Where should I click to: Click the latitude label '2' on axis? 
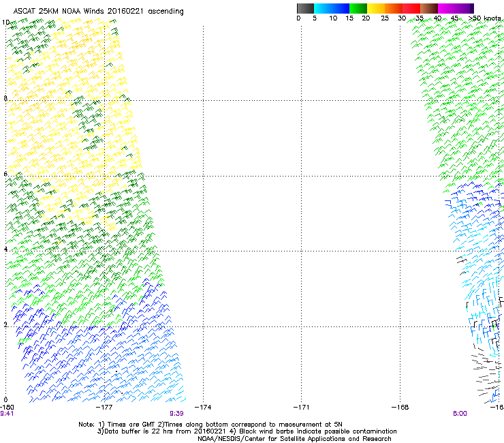pyautogui.click(x=5, y=324)
